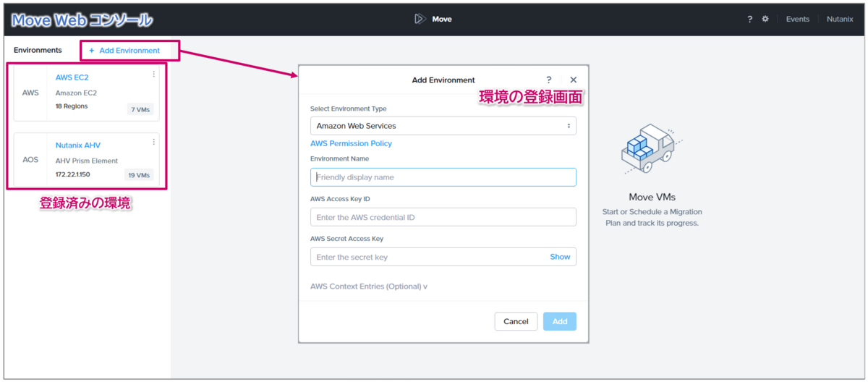Click the Move logo icon in header
Image resolution: width=868 pixels, height=382 pixels.
tap(420, 19)
